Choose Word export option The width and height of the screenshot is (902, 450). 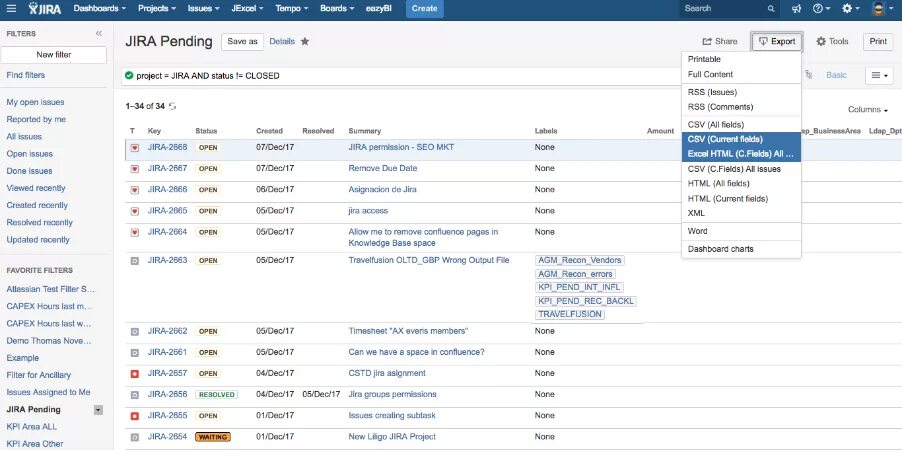pyautogui.click(x=741, y=231)
